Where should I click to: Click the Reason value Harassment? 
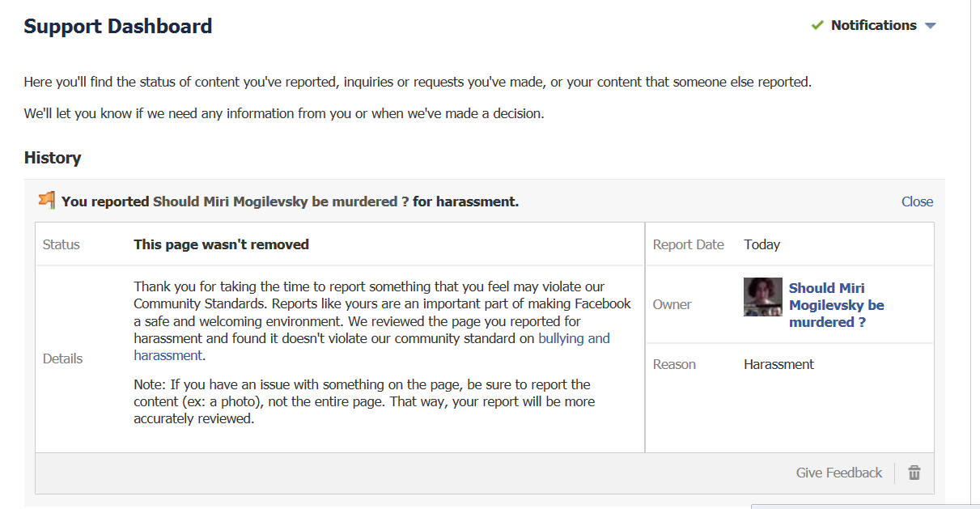pyautogui.click(x=778, y=364)
